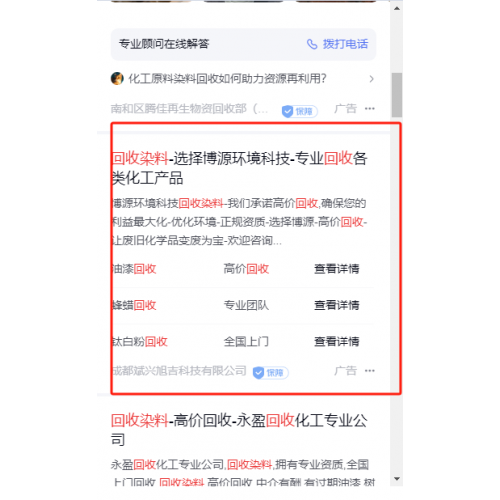The image size is (500, 500).
Task: Open the round avatar icon before 化工原料染料回收
Action: pyautogui.click(x=117, y=79)
